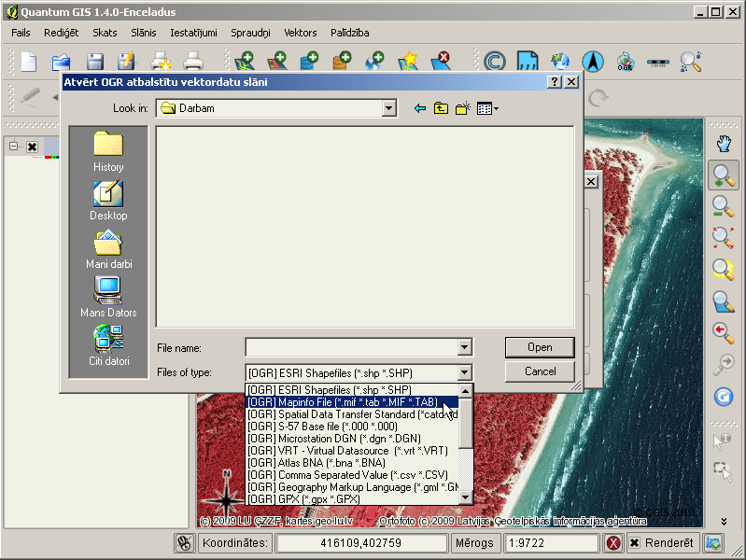Open the Files of type combo box
The image size is (746, 560).
click(359, 372)
